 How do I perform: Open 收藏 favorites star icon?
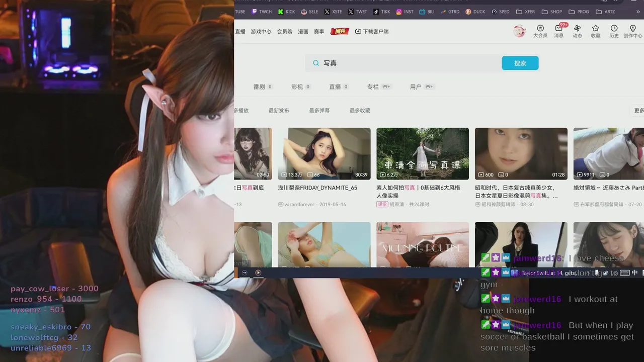(x=596, y=31)
